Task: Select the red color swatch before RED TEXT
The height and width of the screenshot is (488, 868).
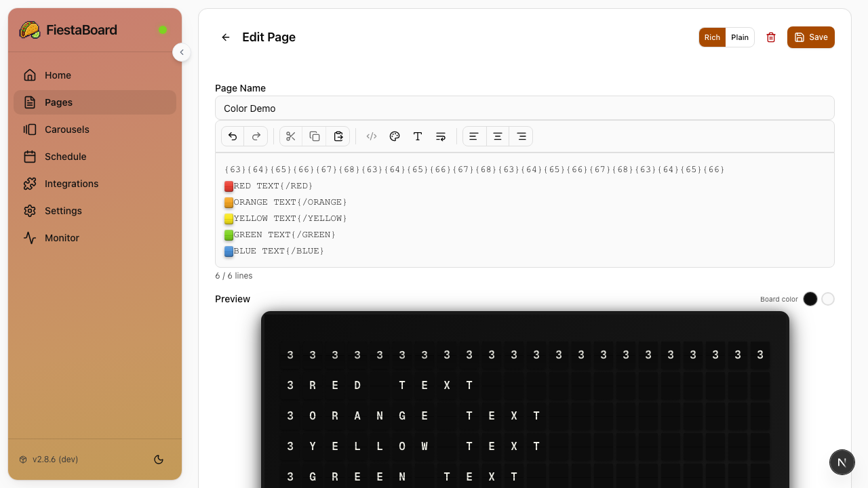Action: (x=229, y=186)
